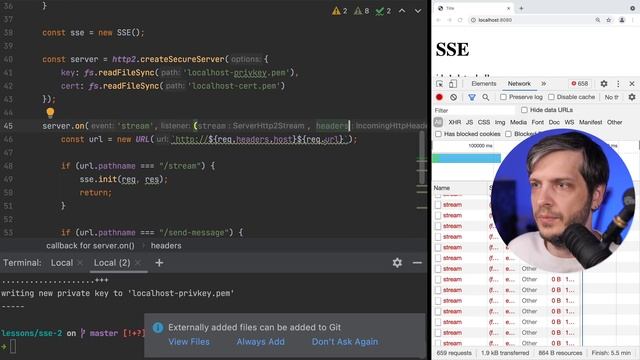Screen dimensions: 640x360
Task: Filter requests by Media type
Action: [518, 122]
